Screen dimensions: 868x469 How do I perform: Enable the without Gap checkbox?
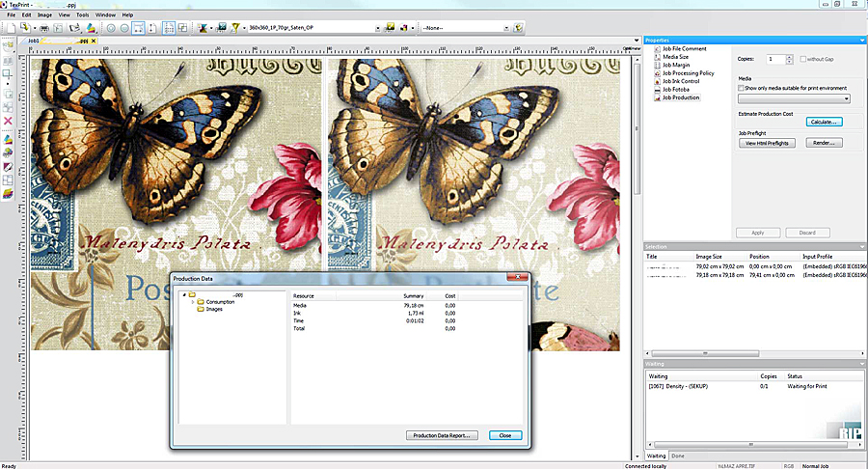(x=802, y=59)
